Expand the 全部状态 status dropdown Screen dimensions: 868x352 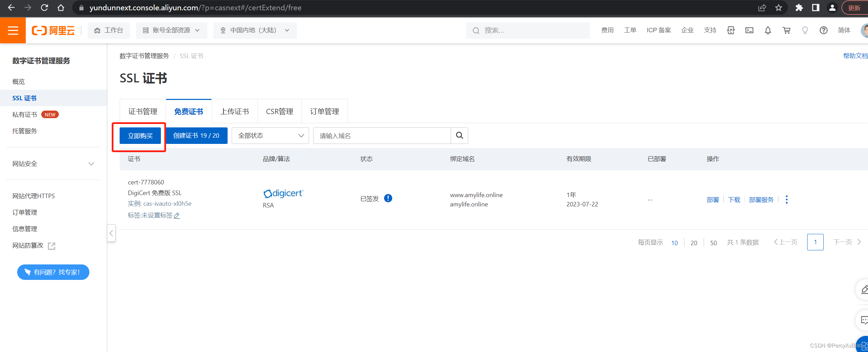pyautogui.click(x=270, y=136)
